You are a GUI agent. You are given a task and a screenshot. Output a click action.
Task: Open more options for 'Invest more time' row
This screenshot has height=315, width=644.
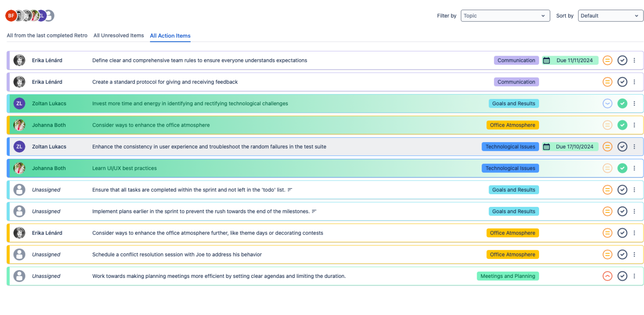pyautogui.click(x=634, y=104)
